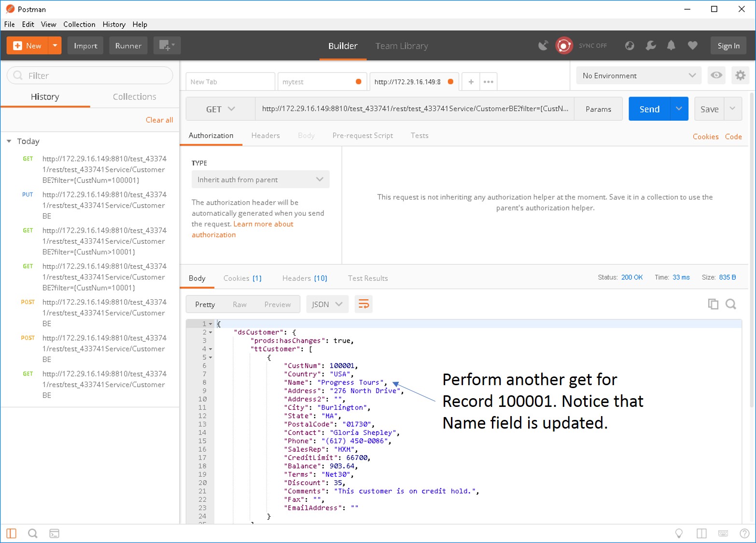Open the Interceptor icon in the header
756x543 pixels.
[543, 45]
